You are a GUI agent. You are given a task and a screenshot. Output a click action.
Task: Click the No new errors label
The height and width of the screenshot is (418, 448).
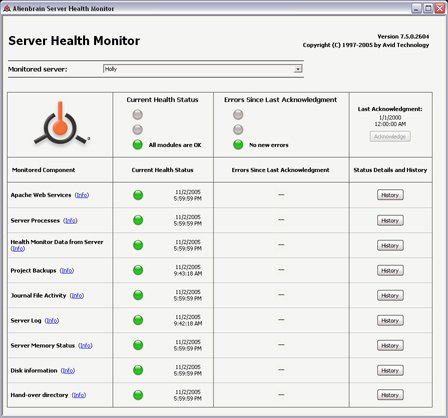[x=269, y=145]
